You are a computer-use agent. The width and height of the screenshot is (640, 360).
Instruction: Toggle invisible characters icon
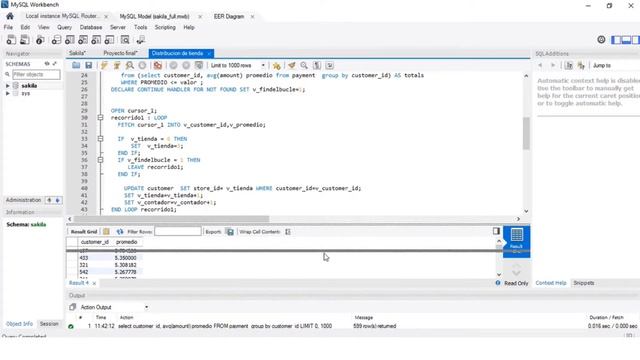[x=317, y=65]
